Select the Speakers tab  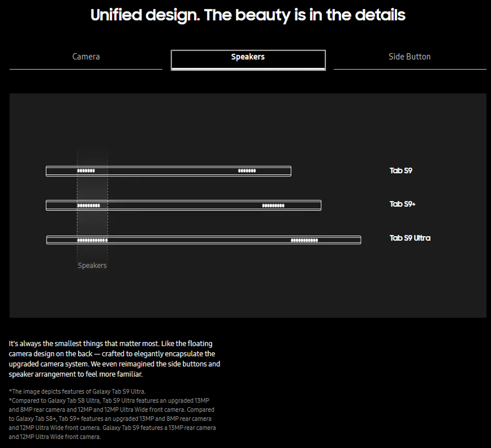(x=248, y=60)
